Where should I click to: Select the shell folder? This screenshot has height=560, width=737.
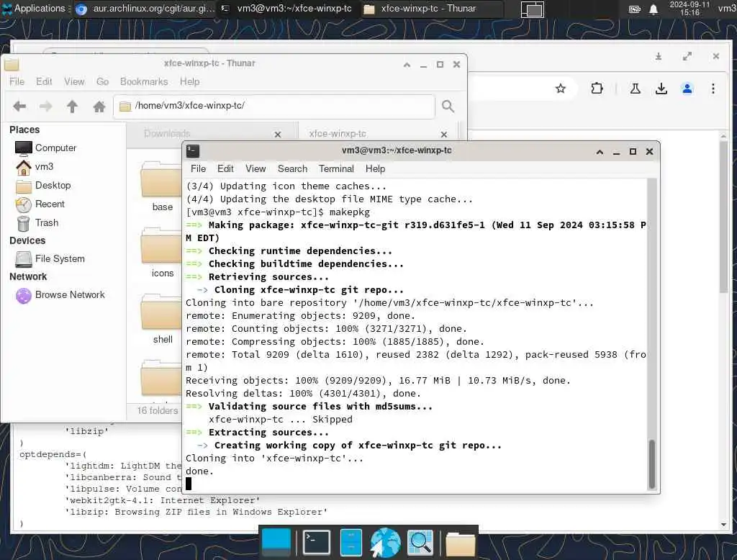[162, 320]
